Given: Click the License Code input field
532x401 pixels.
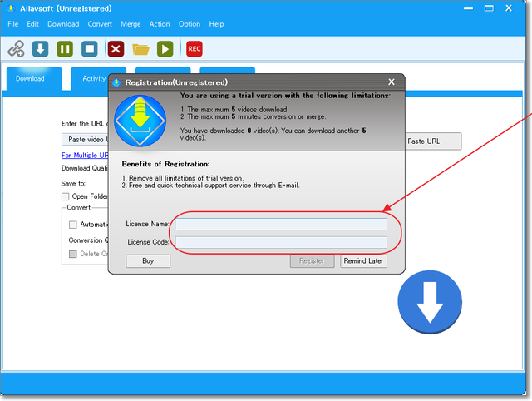Looking at the screenshot, I should [x=281, y=242].
